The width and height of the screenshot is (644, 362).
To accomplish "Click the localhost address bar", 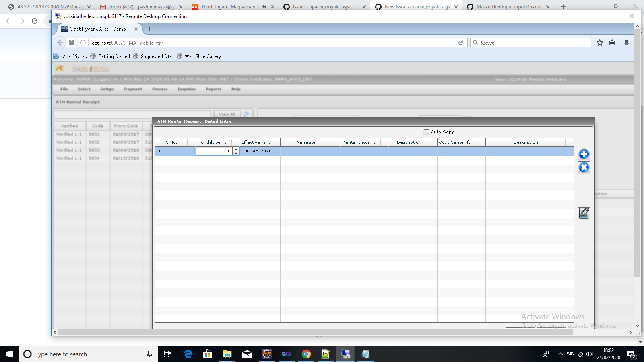I will (x=270, y=43).
